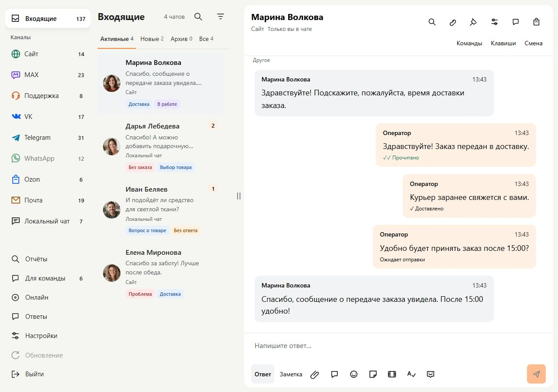This screenshot has height=392, width=558.
Task: Open Отчёты in the sidebar
Action: pos(48,259)
